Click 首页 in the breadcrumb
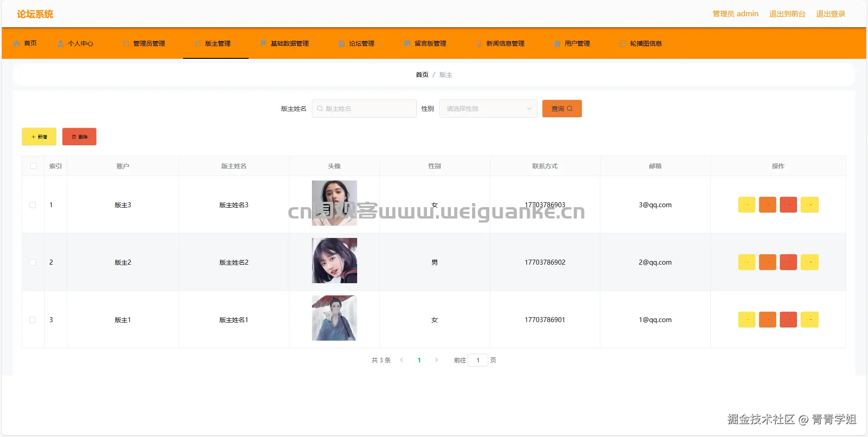 click(422, 75)
